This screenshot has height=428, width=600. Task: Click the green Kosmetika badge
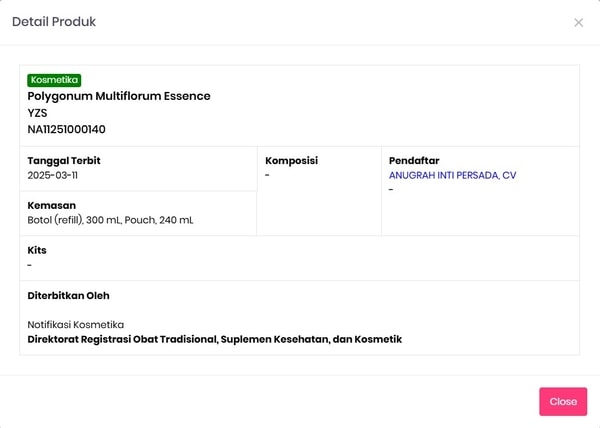click(x=55, y=80)
